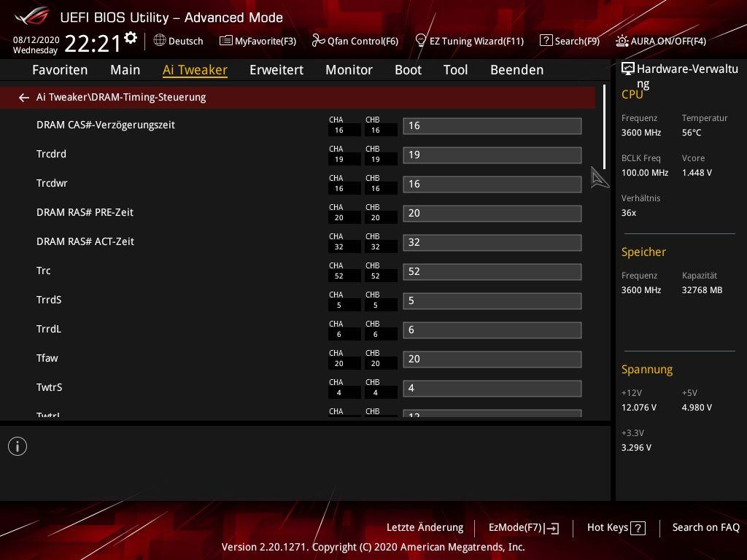Screen dimensions: 747x560
Task: Click DRAM RAS# ACT-Zeit value field
Action: pyautogui.click(x=492, y=243)
